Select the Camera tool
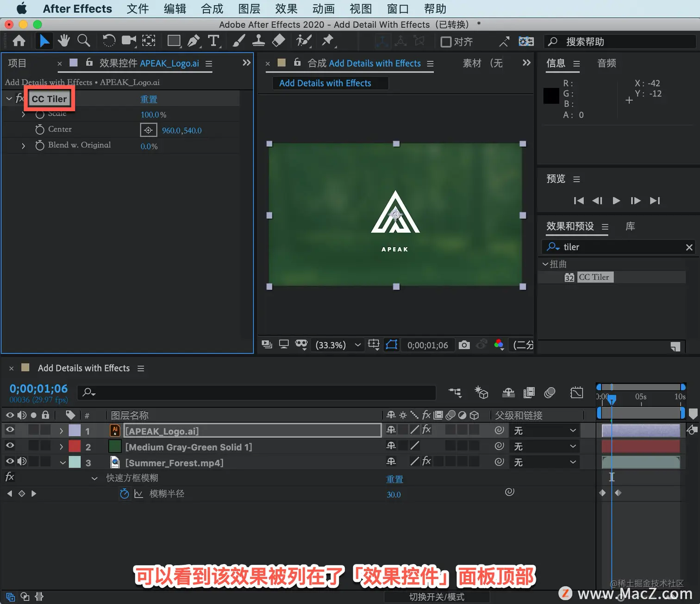This screenshot has width=700, height=604. pyautogui.click(x=129, y=41)
